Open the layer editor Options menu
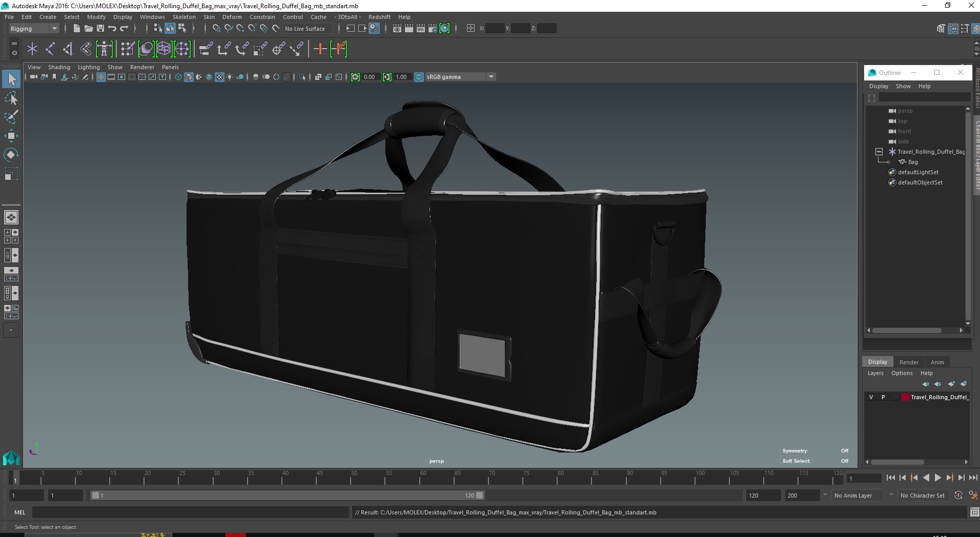980x537 pixels. tap(902, 373)
